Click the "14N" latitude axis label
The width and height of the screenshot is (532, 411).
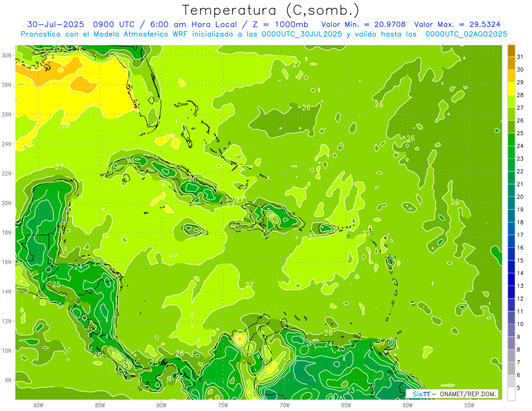pos(7,291)
